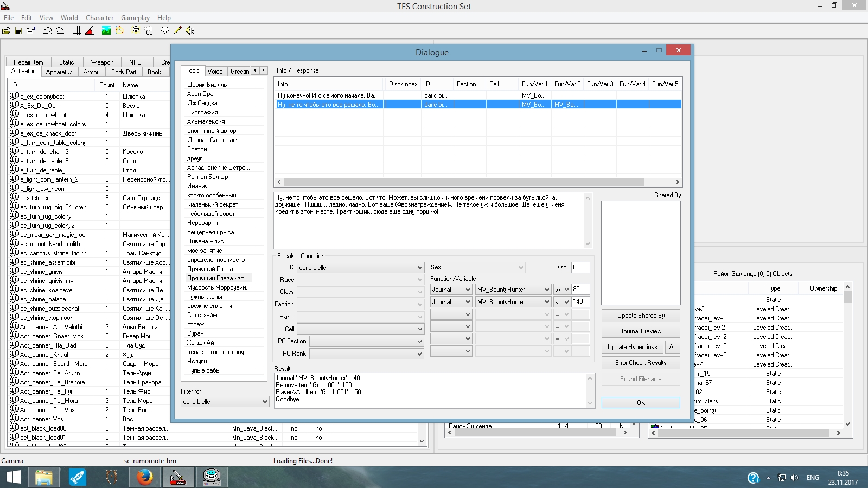Open the Script editor pencil icon

[177, 30]
